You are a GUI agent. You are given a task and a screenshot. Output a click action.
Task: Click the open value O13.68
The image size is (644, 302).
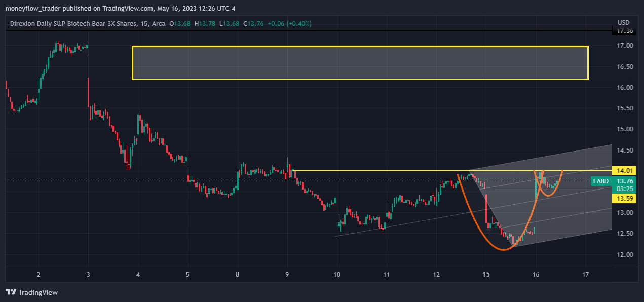180,23
